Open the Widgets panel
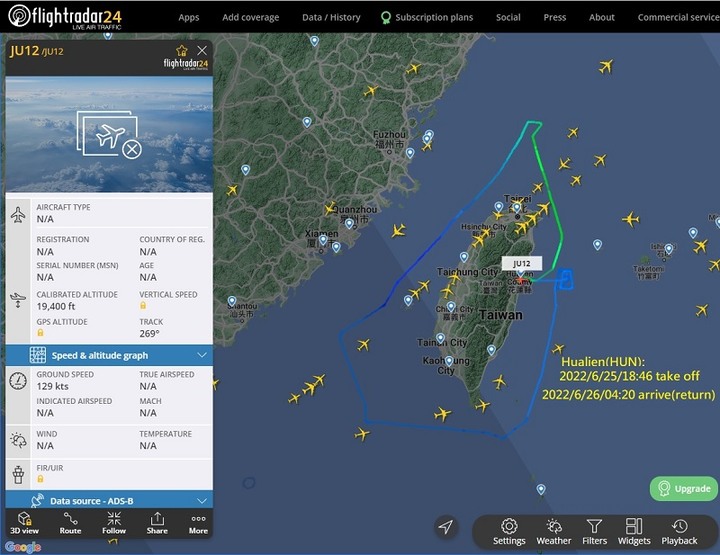 (634, 532)
